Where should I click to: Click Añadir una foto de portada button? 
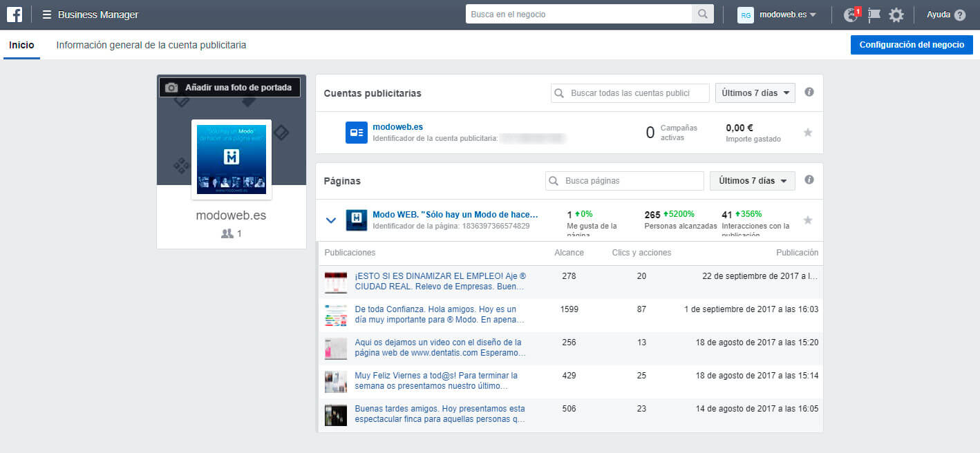(x=230, y=88)
